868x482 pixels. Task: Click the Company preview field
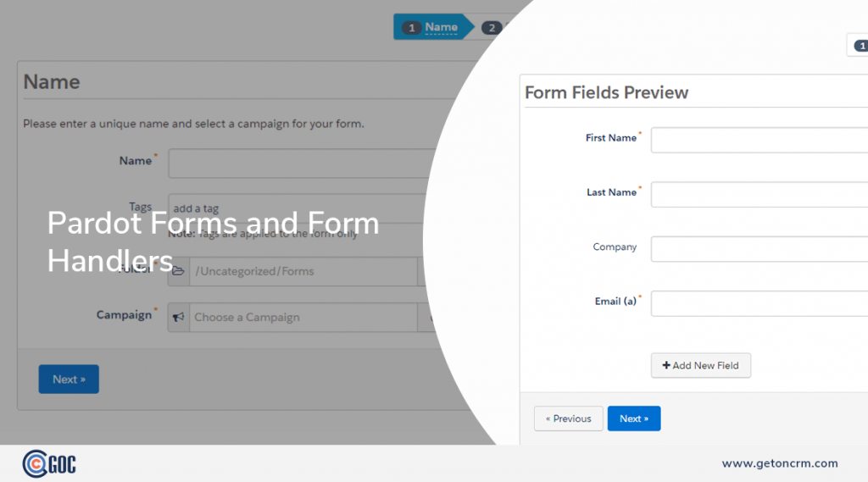click(x=759, y=249)
